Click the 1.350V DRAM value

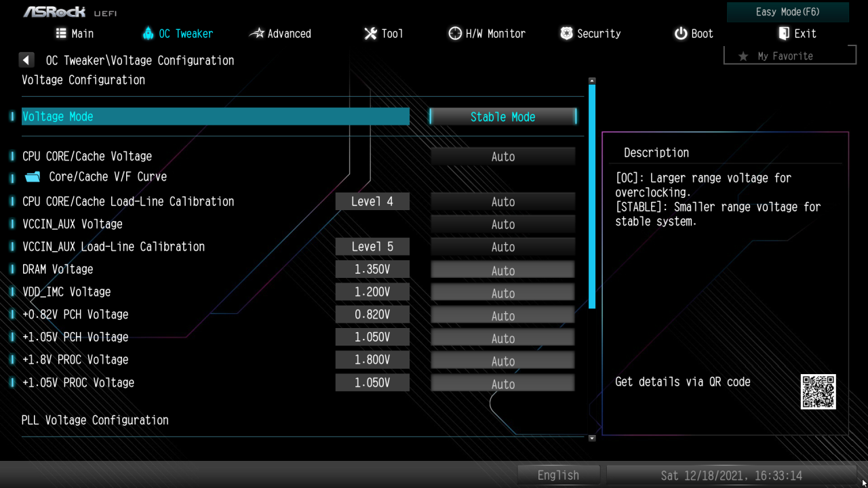coord(372,269)
